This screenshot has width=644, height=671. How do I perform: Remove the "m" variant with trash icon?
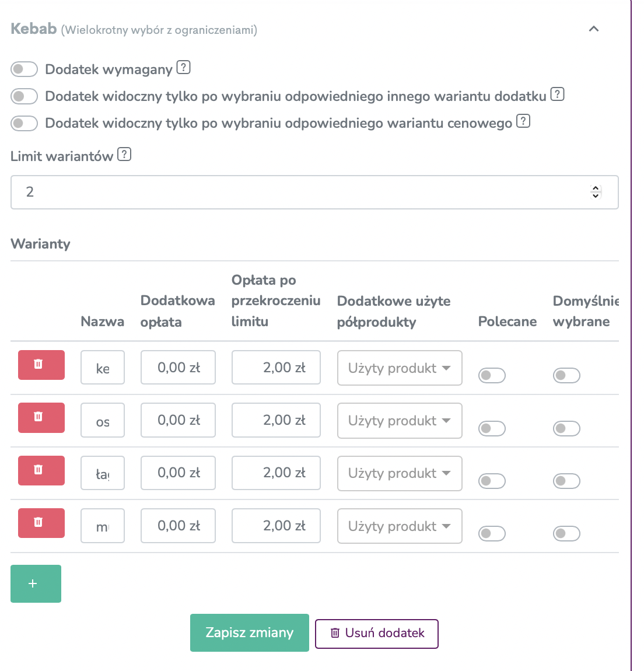[41, 523]
